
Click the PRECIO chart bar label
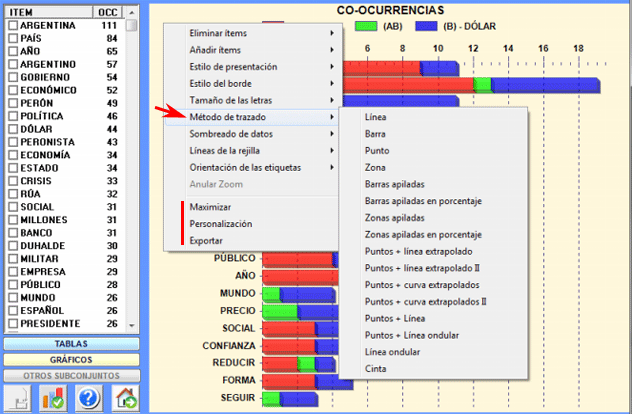point(238,311)
